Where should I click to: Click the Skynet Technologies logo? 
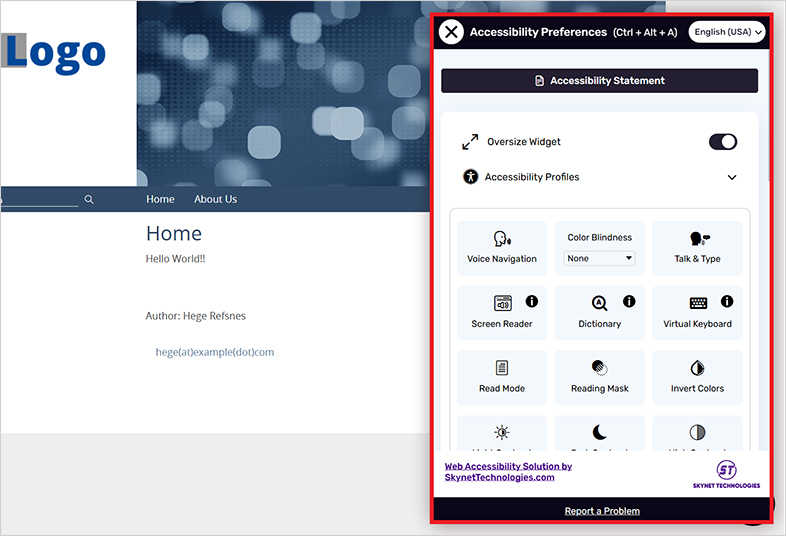click(x=726, y=474)
